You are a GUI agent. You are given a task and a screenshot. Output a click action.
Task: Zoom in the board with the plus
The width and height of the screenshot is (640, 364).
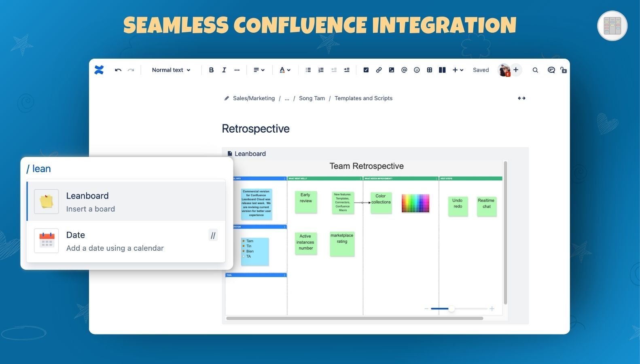(492, 309)
